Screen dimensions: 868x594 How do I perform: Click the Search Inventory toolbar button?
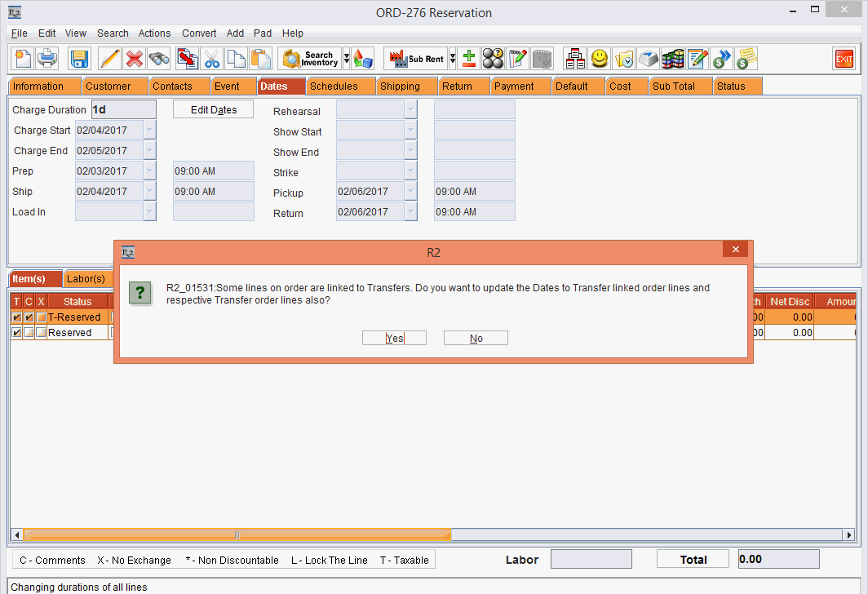point(310,59)
